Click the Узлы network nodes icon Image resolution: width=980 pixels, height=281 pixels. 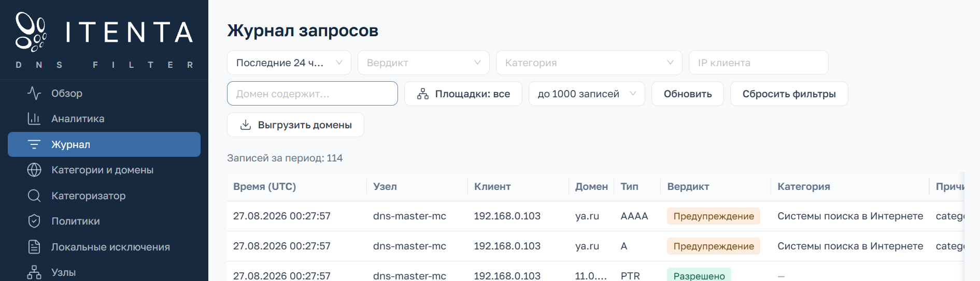click(34, 272)
